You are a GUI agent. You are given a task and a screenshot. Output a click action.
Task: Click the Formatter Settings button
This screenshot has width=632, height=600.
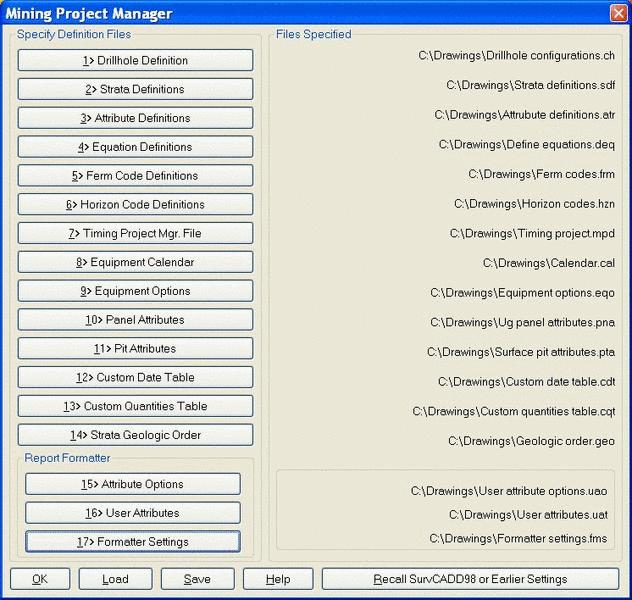coord(133,542)
